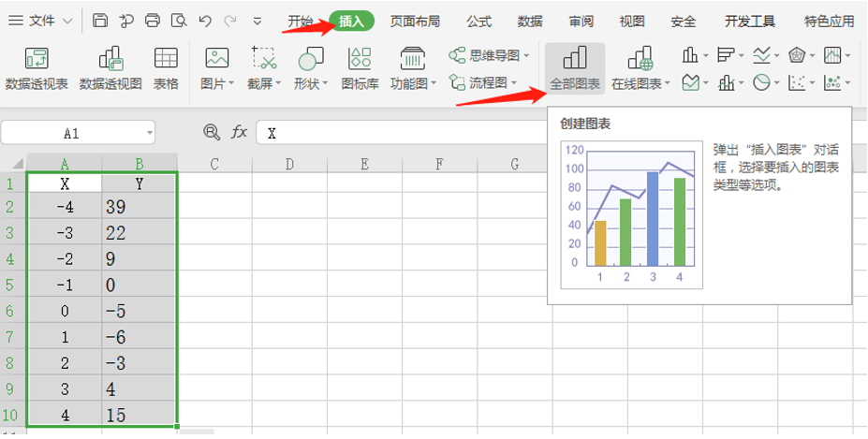Click cell B7 containing -6

click(140, 337)
